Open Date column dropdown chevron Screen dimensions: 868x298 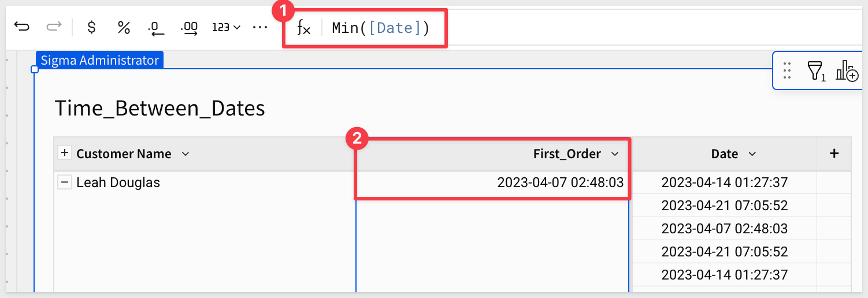click(752, 154)
